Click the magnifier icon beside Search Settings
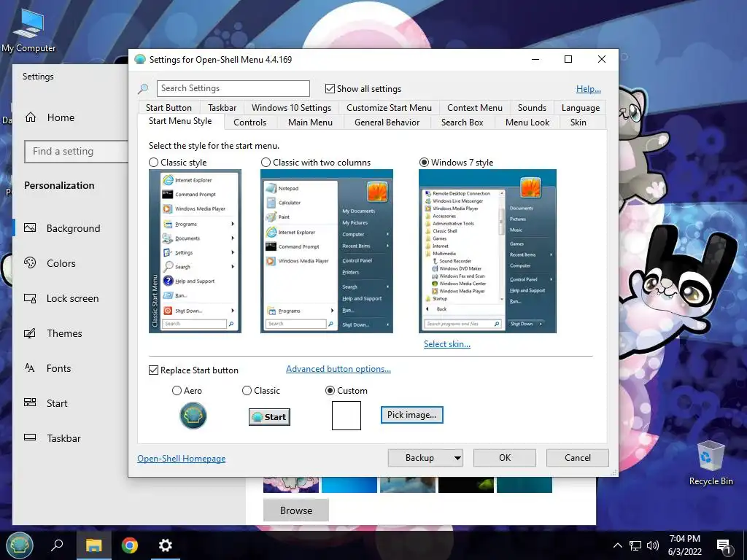This screenshot has width=747, height=560. point(143,88)
